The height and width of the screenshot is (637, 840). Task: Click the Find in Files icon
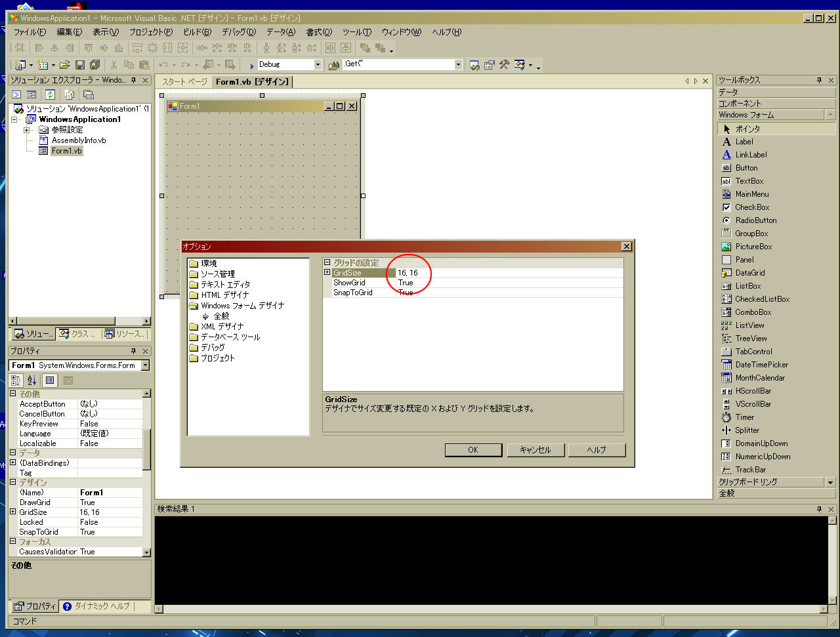(333, 65)
